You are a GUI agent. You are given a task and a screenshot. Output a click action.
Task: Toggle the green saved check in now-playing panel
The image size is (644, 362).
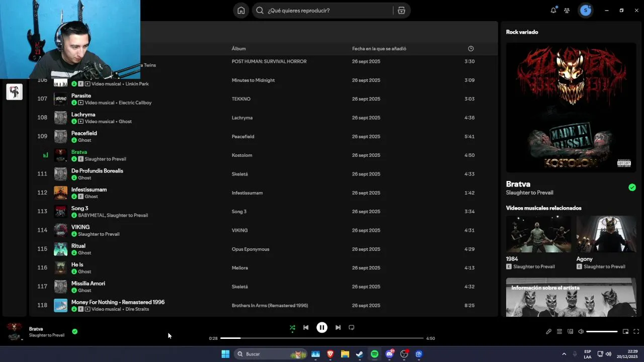[632, 187]
